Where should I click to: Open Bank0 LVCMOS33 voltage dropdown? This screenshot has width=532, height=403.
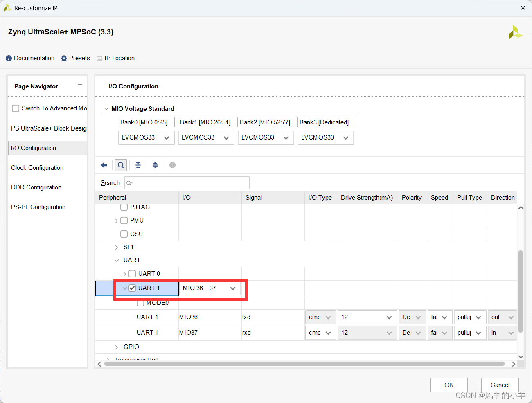[x=146, y=137]
